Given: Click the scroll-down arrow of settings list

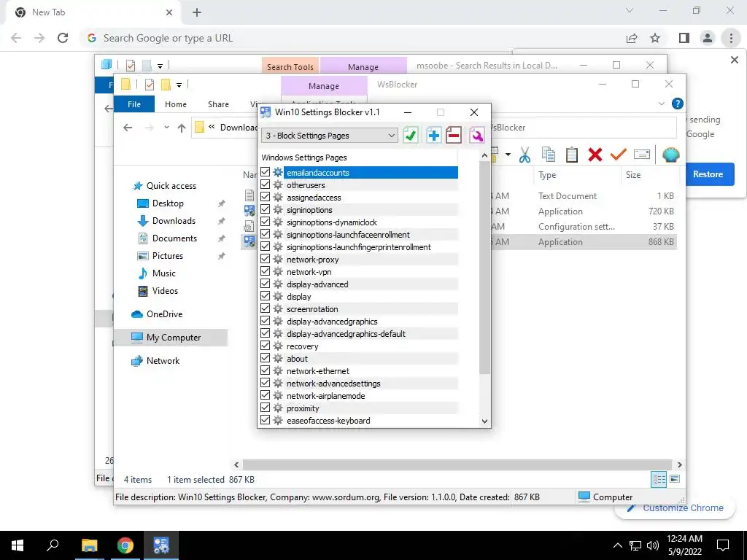Looking at the screenshot, I should [x=484, y=421].
